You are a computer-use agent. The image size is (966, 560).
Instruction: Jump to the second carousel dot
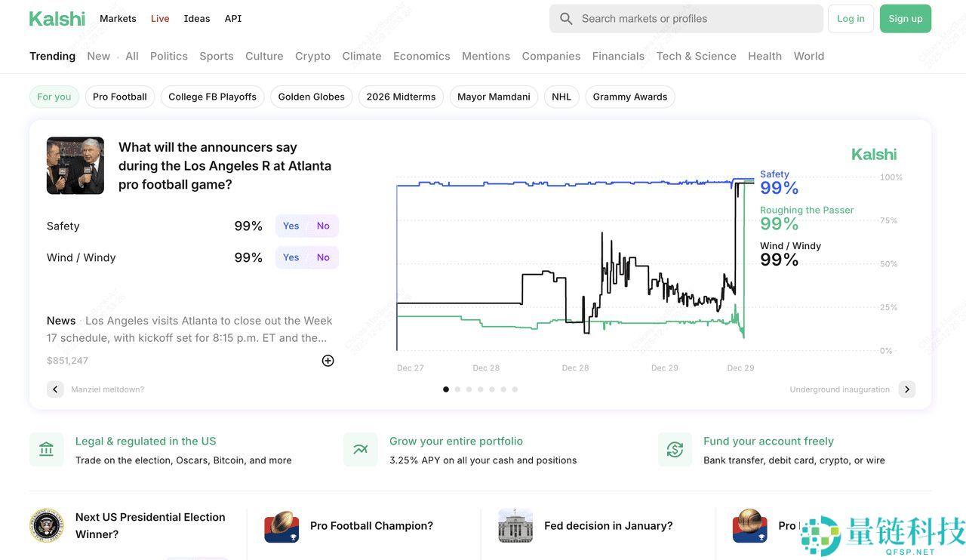(457, 389)
